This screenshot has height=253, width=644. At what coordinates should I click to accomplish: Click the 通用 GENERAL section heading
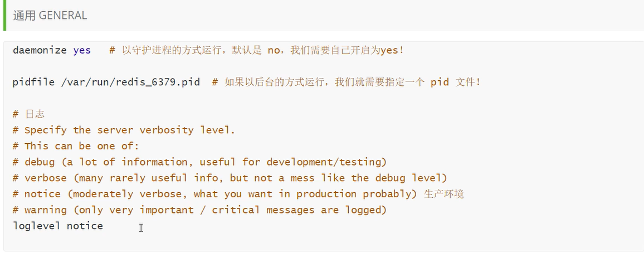pyautogui.click(x=50, y=16)
